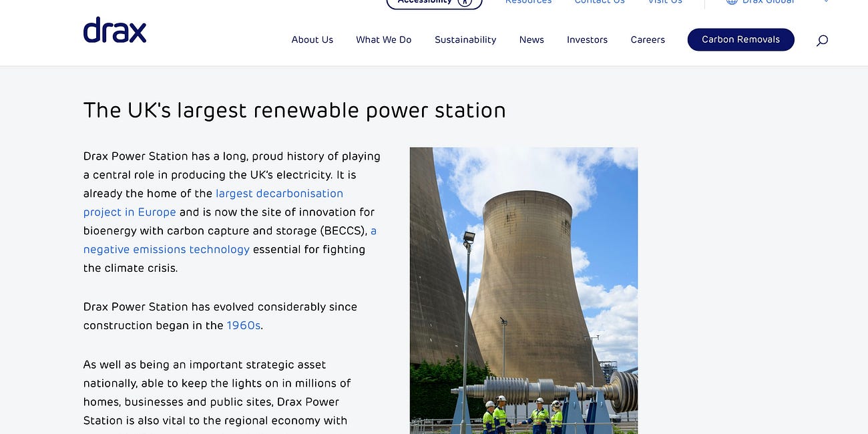Open the About Us menu
This screenshot has height=434, width=868.
click(x=312, y=40)
